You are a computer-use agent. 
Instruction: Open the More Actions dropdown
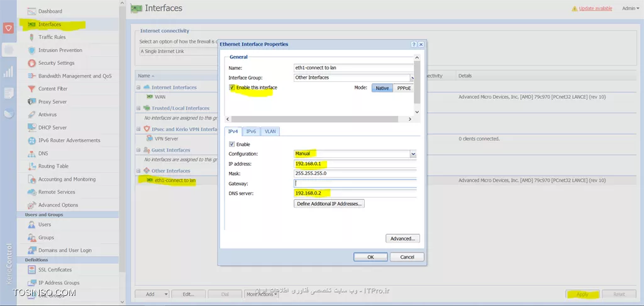[x=261, y=294]
